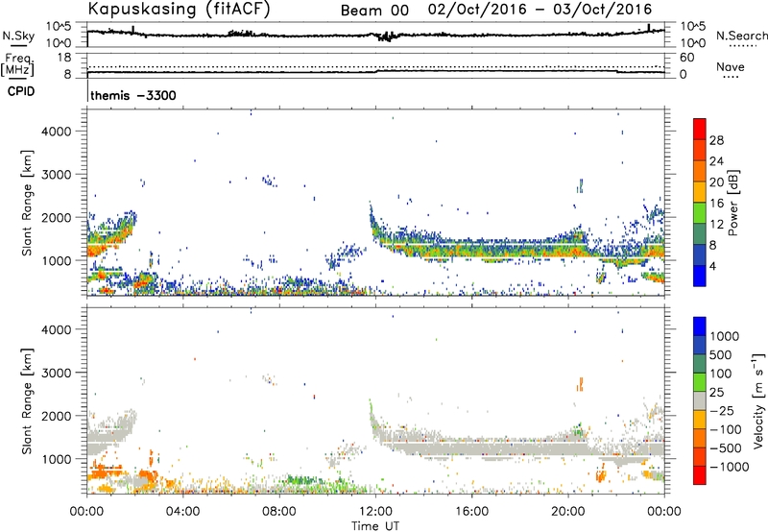
Task: Click the 'Beam 00' label
Action: point(374,11)
